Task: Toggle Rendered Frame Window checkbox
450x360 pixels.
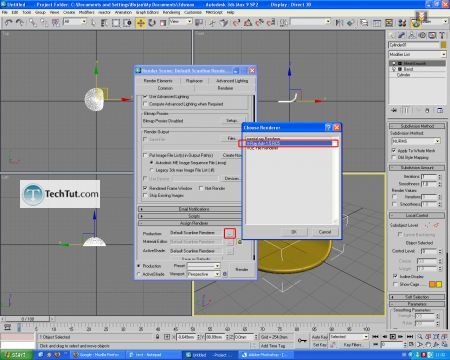Action: coord(145,188)
